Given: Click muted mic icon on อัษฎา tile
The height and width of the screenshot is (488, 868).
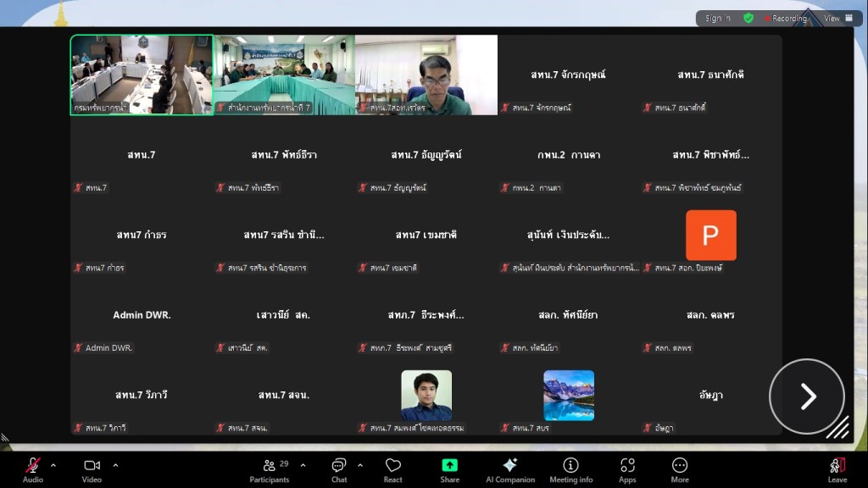Looking at the screenshot, I should point(647,428).
